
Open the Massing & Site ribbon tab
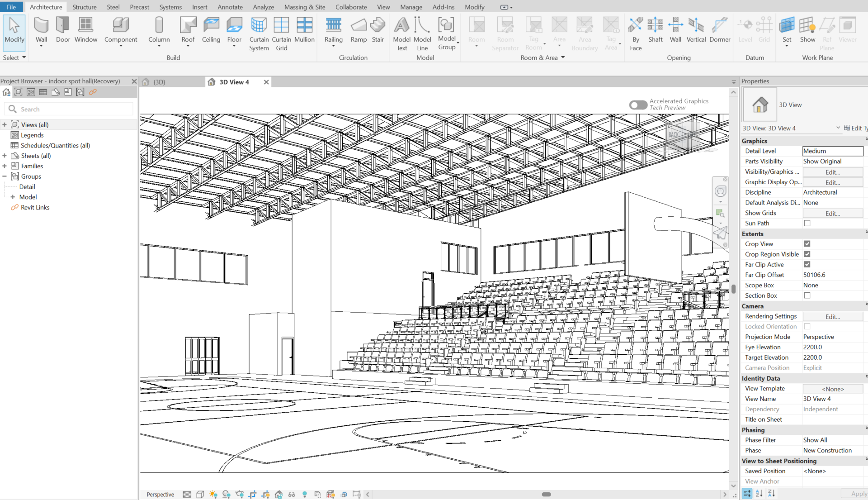(305, 7)
